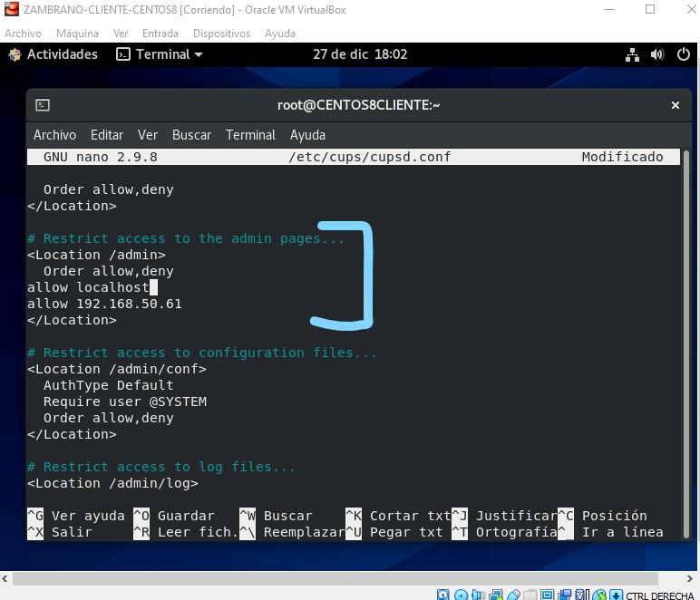Click the VirtualBox app icon in title bar
Screen dimensions: 700x600
tap(12, 9)
